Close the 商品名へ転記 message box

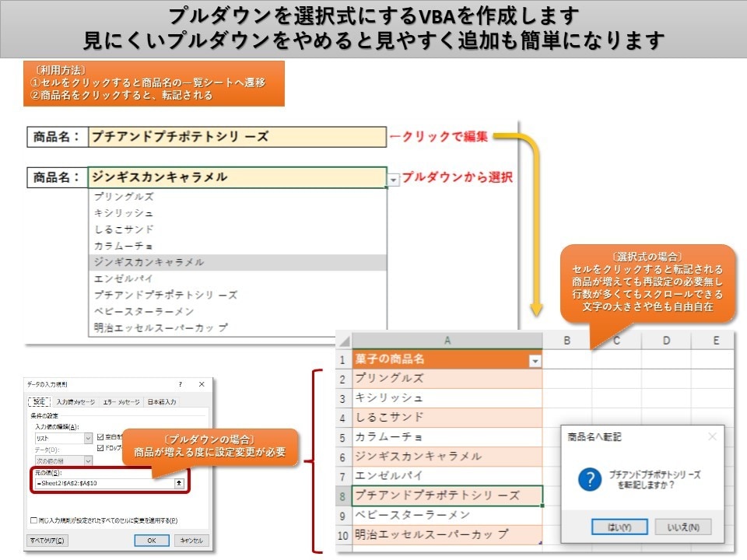712,436
